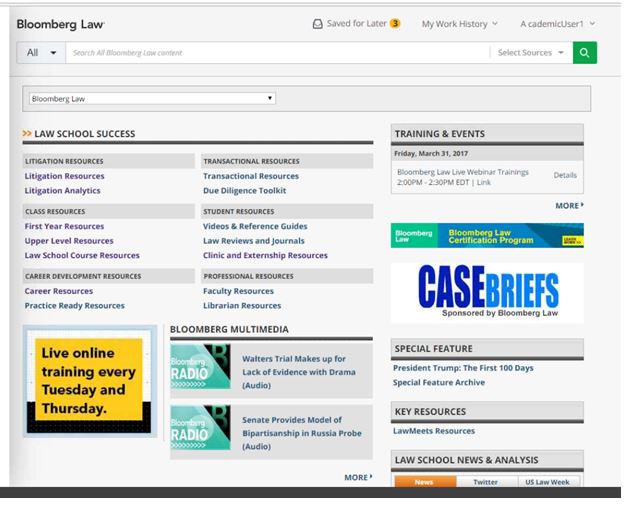Image resolution: width=628 pixels, height=505 pixels.
Task: Click the Live online training banner
Action: [x=90, y=380]
